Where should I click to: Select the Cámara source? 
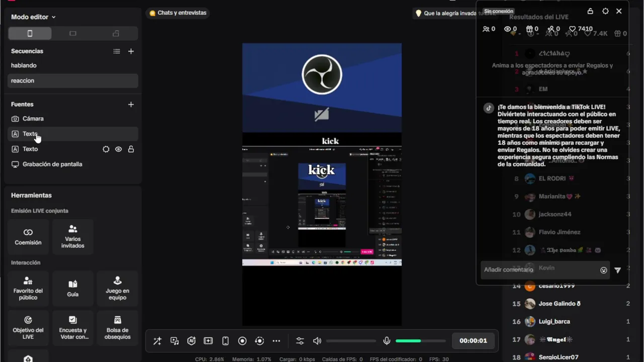[x=72, y=119]
